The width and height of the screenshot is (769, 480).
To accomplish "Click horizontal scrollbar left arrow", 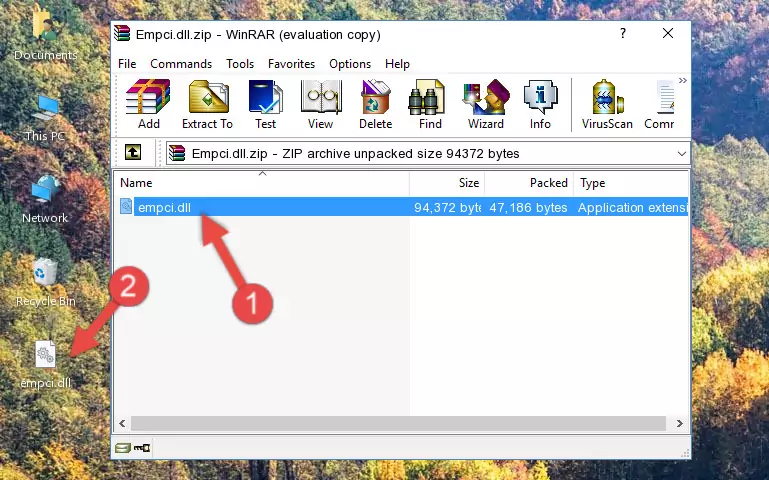I will [x=122, y=423].
